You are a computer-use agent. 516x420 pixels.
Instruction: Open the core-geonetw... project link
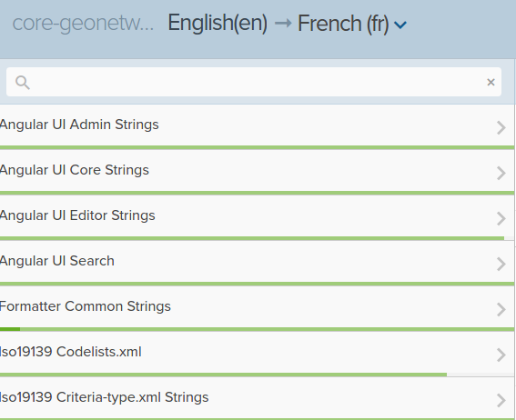tap(83, 24)
